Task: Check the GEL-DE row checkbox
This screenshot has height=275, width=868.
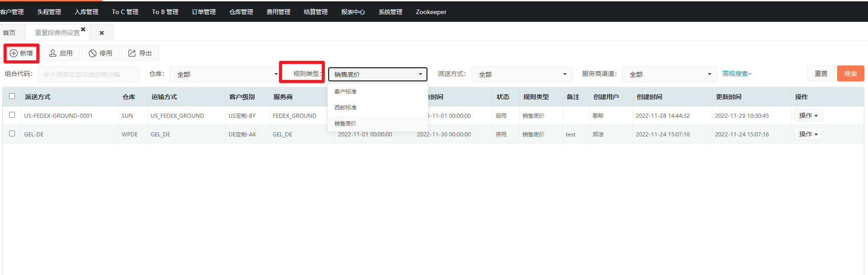Action: 12,134
